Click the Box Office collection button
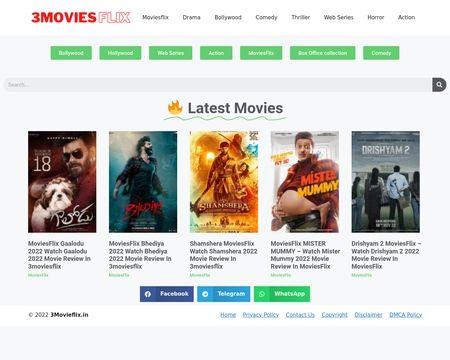 [323, 53]
